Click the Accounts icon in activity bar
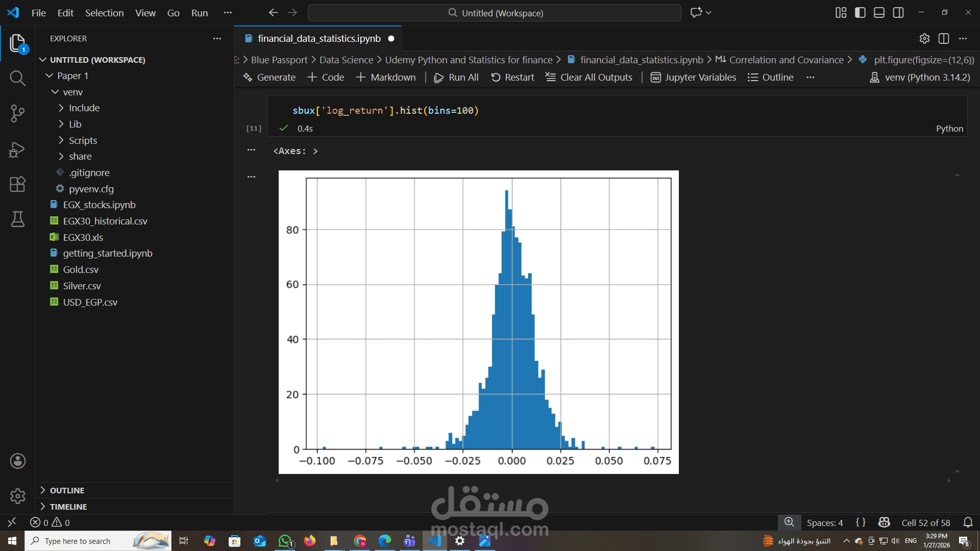Image resolution: width=980 pixels, height=551 pixels. [x=17, y=461]
